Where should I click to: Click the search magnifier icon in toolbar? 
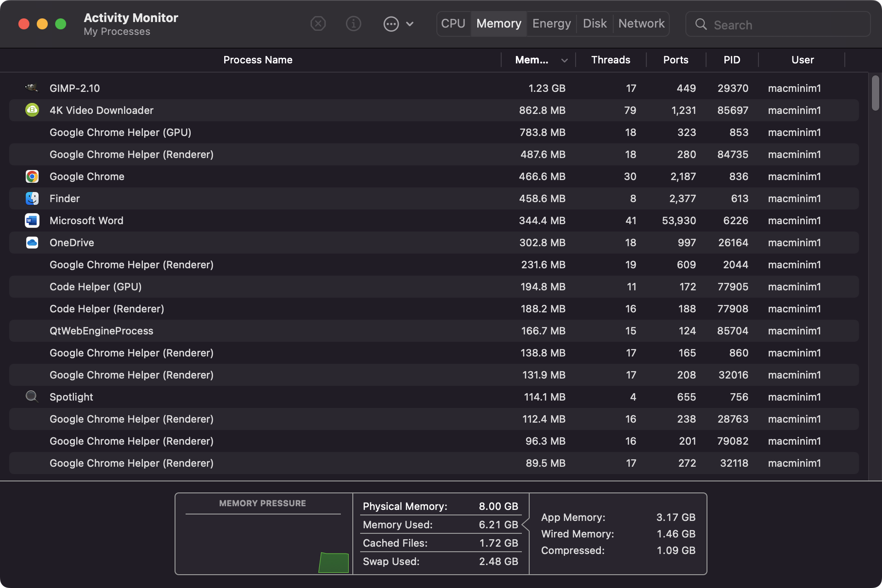coord(701,24)
